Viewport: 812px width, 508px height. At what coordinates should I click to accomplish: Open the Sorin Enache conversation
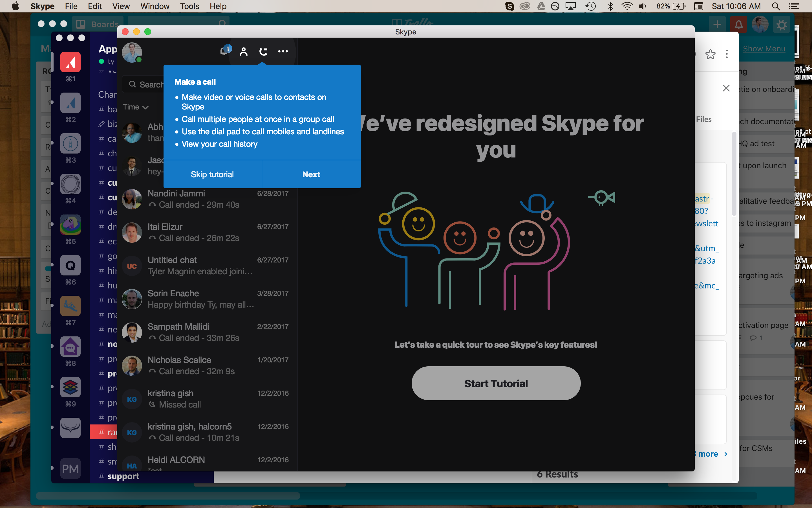207,299
